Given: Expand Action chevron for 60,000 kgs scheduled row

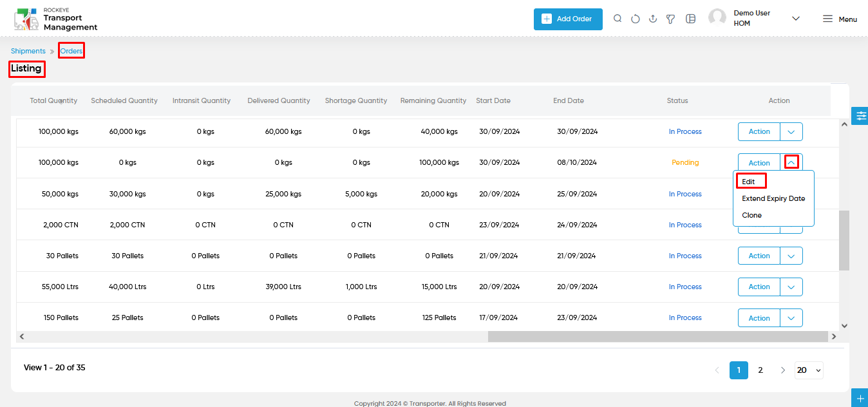Looking at the screenshot, I should (791, 132).
